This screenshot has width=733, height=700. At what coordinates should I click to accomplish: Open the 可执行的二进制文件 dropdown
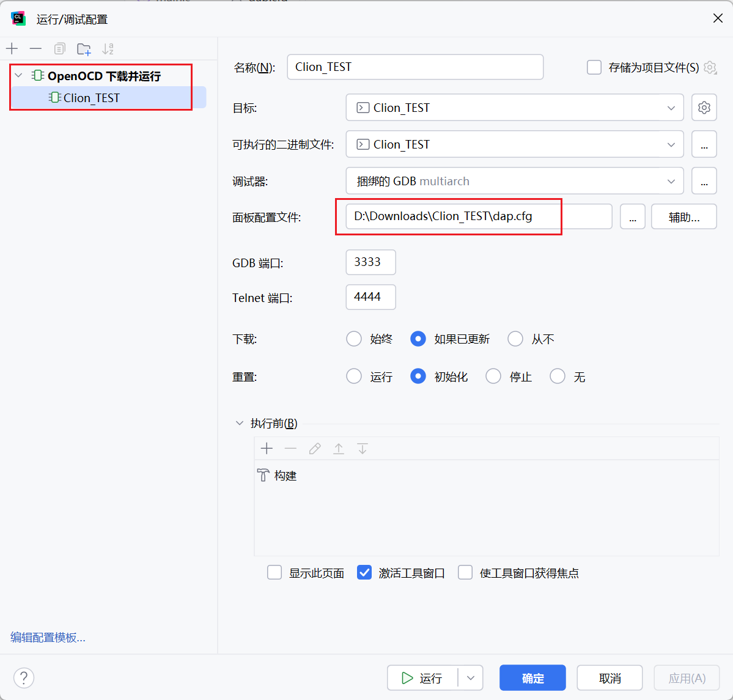[515, 144]
